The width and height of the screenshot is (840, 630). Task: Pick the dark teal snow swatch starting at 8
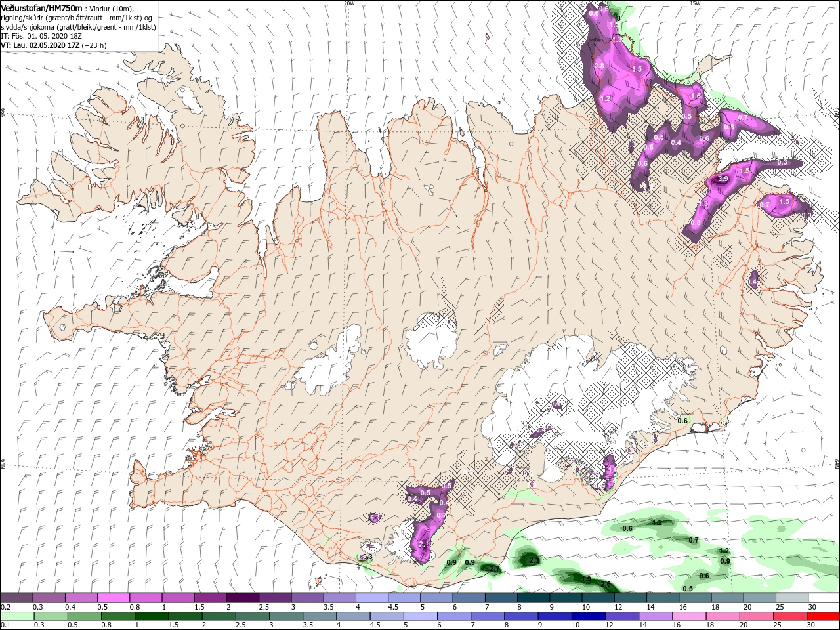(533, 598)
